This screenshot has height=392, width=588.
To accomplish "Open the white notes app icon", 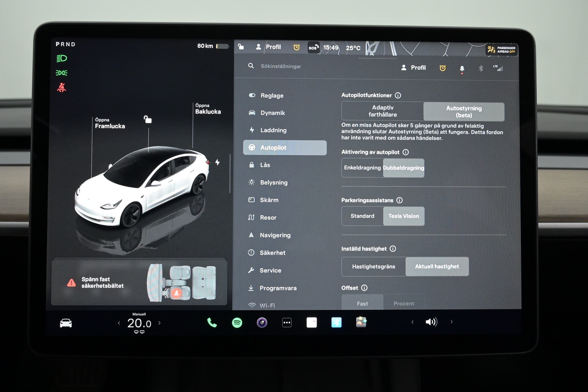I will [x=311, y=322].
